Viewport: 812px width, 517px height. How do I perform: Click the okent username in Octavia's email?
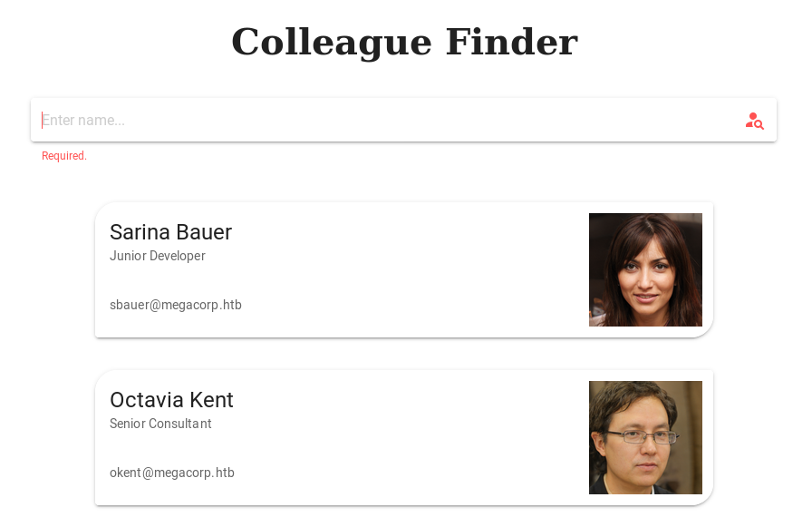(125, 473)
